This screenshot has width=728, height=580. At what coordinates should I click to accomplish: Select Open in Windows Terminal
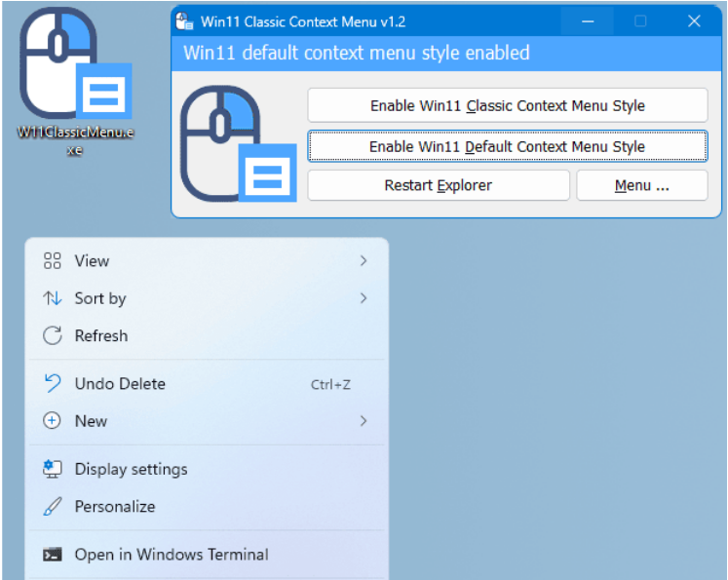click(x=172, y=555)
